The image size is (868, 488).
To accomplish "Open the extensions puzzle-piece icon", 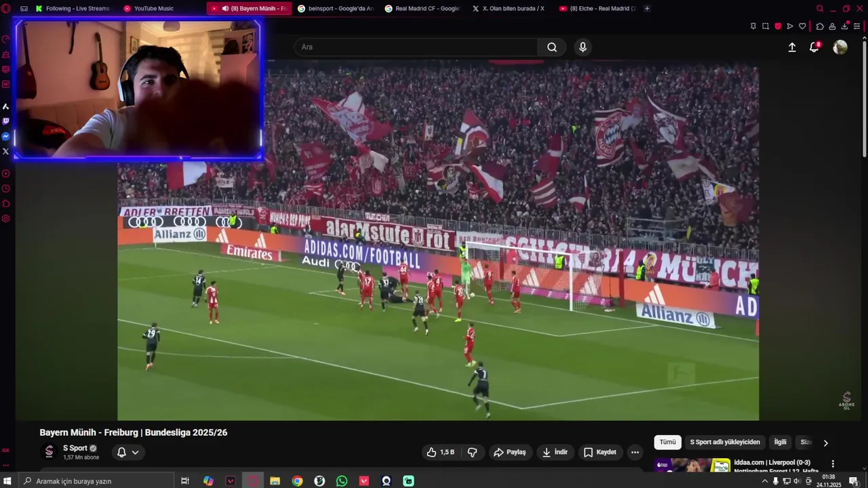I will (x=820, y=26).
